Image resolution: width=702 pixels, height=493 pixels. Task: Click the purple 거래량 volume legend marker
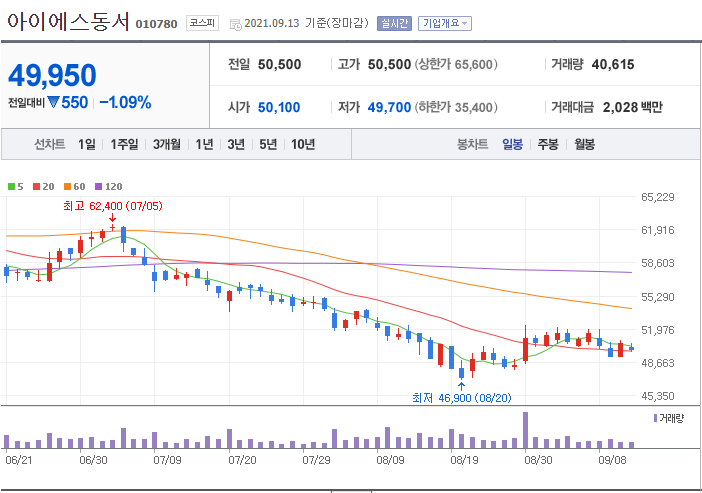655,418
